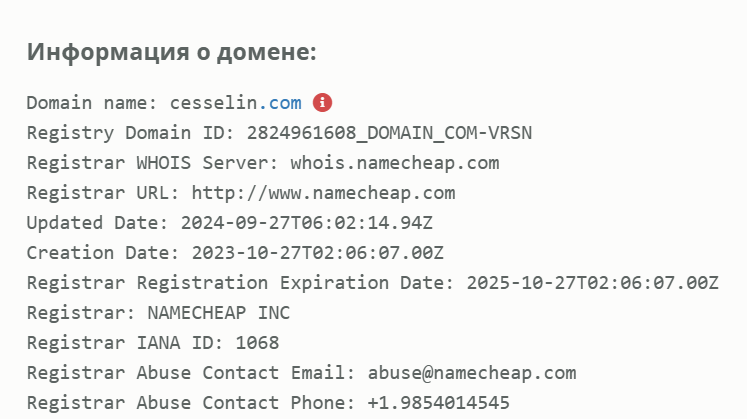Click the 'Registrar URL:' label
The width and height of the screenshot is (747, 419).
pyautogui.click(x=103, y=193)
